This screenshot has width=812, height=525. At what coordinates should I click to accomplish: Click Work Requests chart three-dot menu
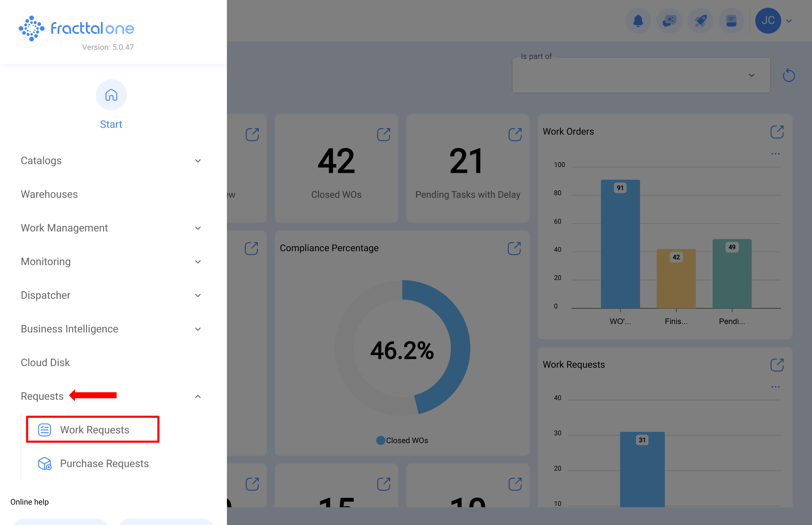coord(775,387)
